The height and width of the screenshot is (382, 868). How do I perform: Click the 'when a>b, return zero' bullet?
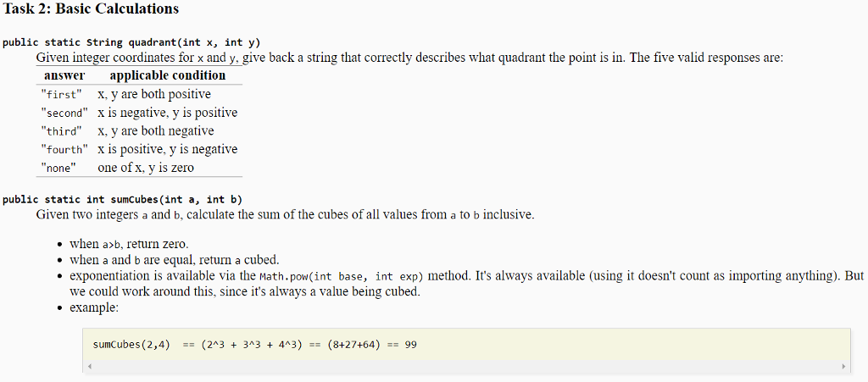point(129,244)
